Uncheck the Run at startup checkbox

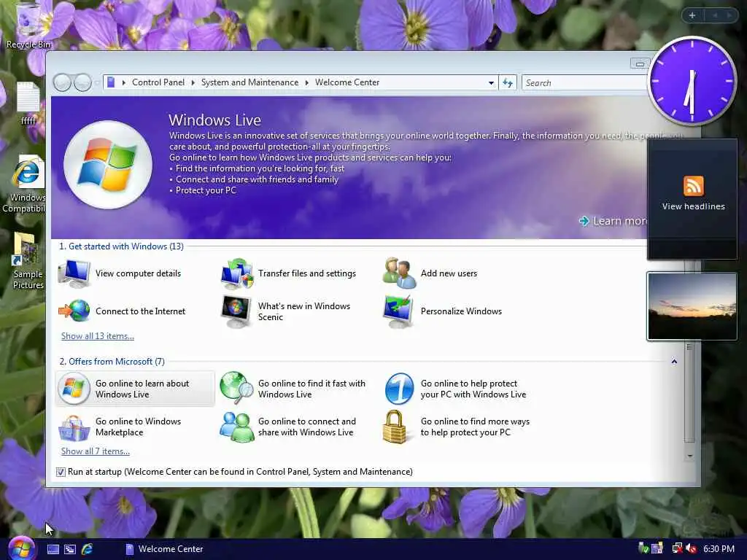[61, 472]
